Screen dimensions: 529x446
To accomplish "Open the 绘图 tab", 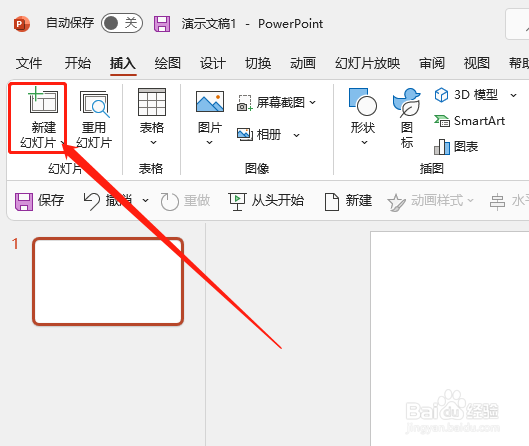I will click(x=168, y=63).
